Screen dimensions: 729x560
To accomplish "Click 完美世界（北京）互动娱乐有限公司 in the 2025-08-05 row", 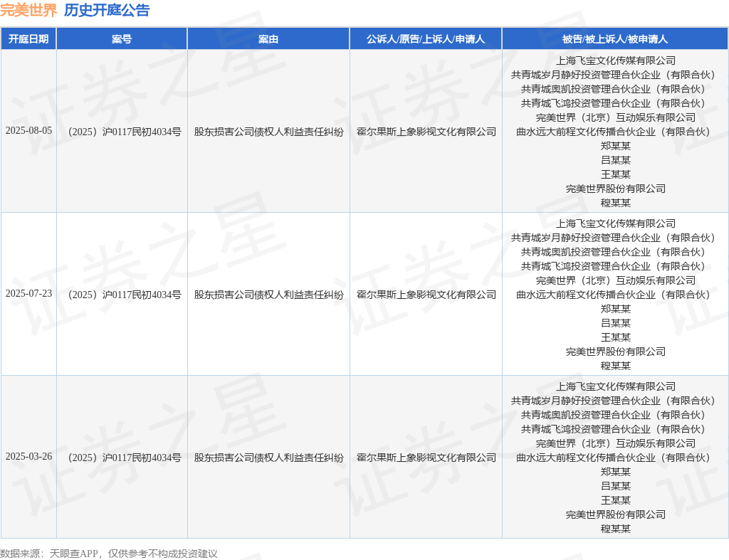I will pyautogui.click(x=616, y=117).
